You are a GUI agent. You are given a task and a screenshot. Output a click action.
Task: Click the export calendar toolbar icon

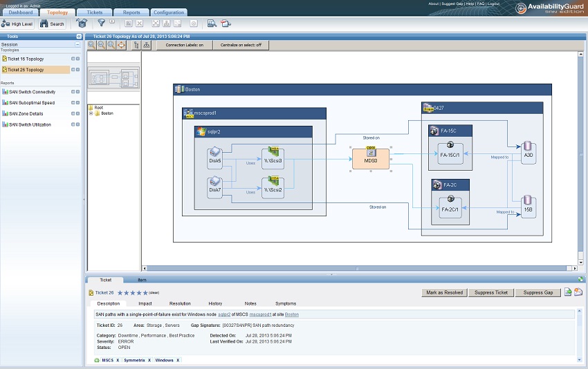click(x=226, y=23)
